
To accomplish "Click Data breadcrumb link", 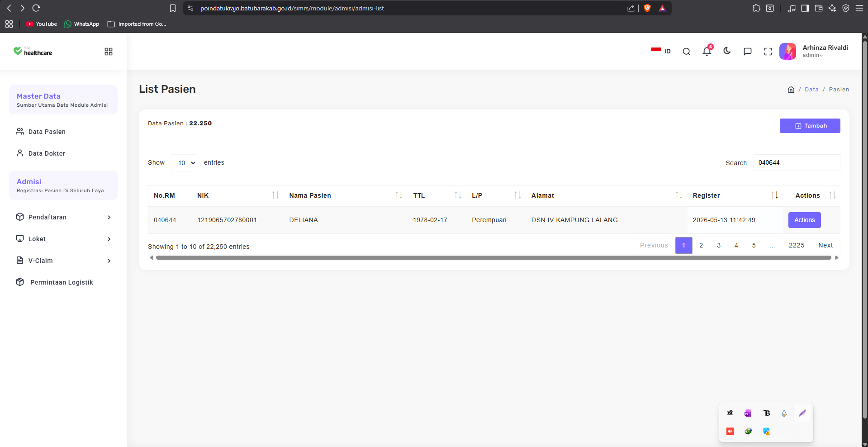I will point(811,90).
